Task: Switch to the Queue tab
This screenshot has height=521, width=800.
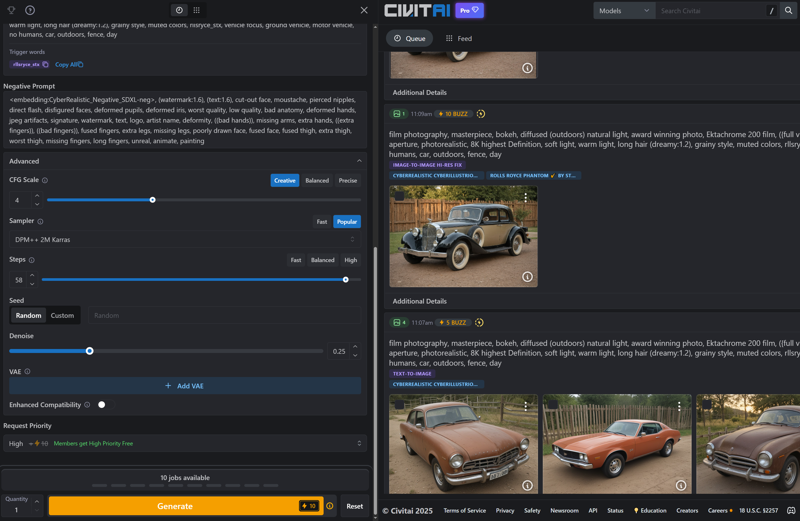Action: click(409, 38)
